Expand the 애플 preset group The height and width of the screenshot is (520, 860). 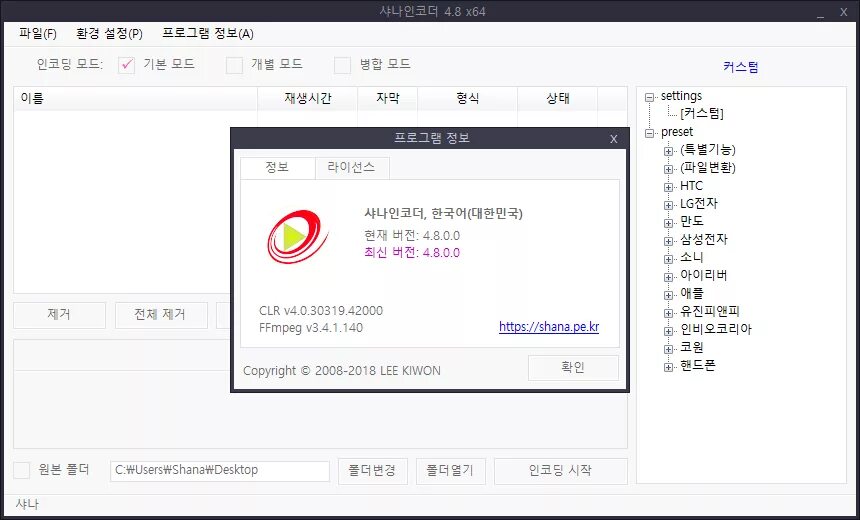pyautogui.click(x=668, y=295)
